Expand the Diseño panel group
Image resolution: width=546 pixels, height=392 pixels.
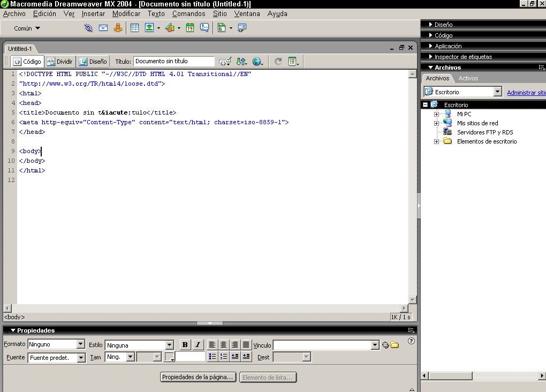pyautogui.click(x=431, y=25)
